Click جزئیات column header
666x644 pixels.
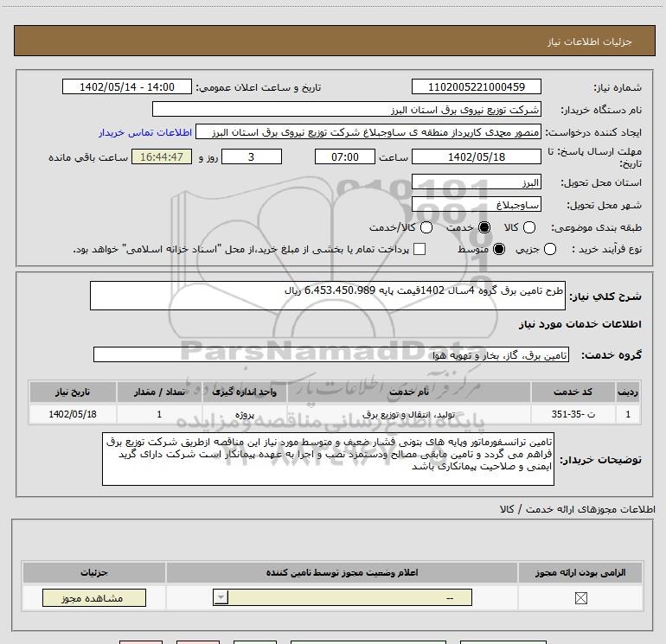pos(94,572)
